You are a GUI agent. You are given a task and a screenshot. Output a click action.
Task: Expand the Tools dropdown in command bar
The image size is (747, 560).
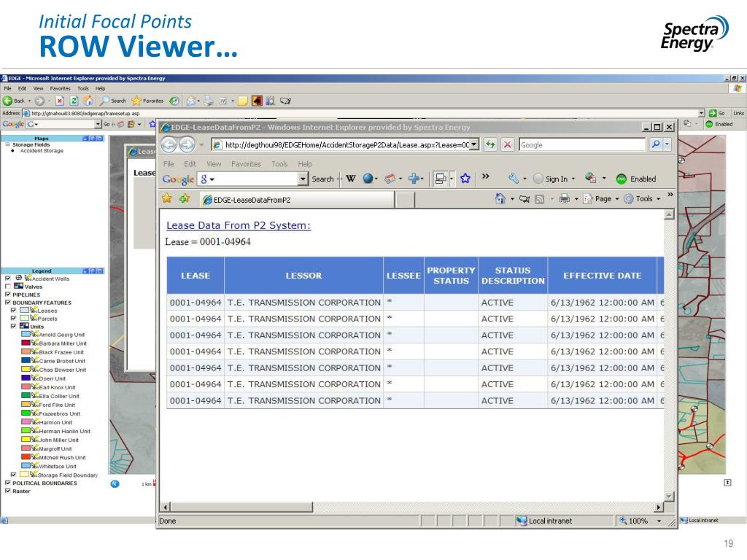tap(659, 199)
